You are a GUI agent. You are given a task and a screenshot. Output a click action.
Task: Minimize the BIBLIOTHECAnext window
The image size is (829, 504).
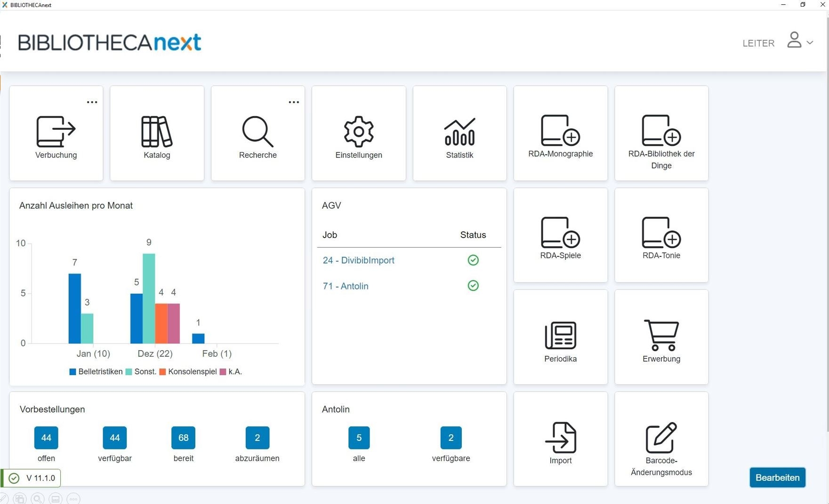coord(783,5)
